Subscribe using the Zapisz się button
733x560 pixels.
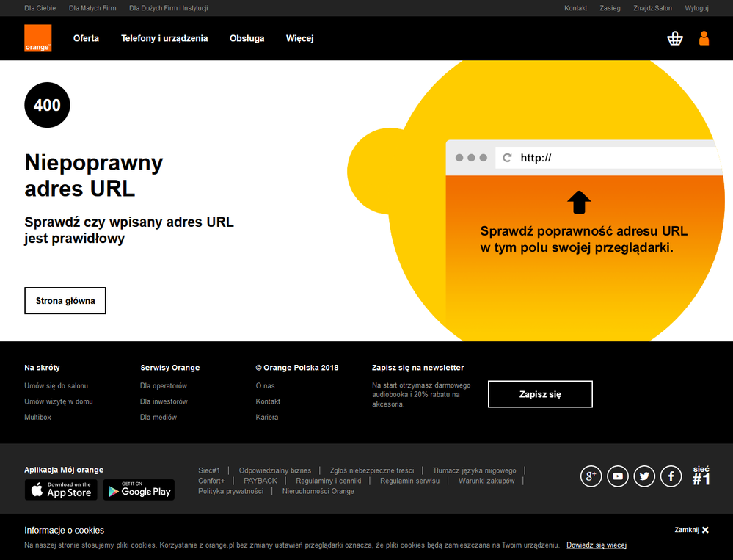(540, 394)
